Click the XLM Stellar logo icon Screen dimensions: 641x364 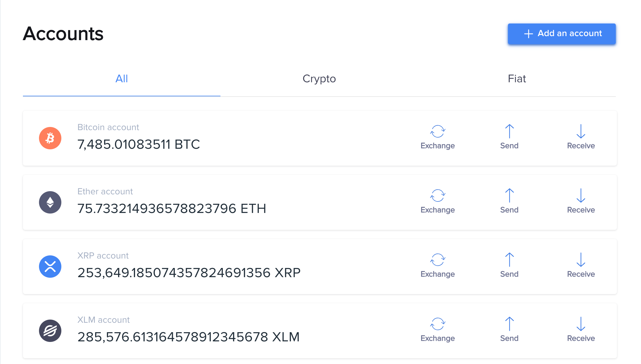(x=50, y=331)
